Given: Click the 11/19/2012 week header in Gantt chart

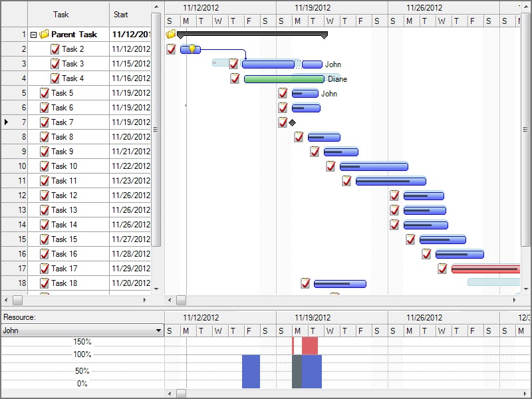Looking at the screenshot, I should (332, 8).
